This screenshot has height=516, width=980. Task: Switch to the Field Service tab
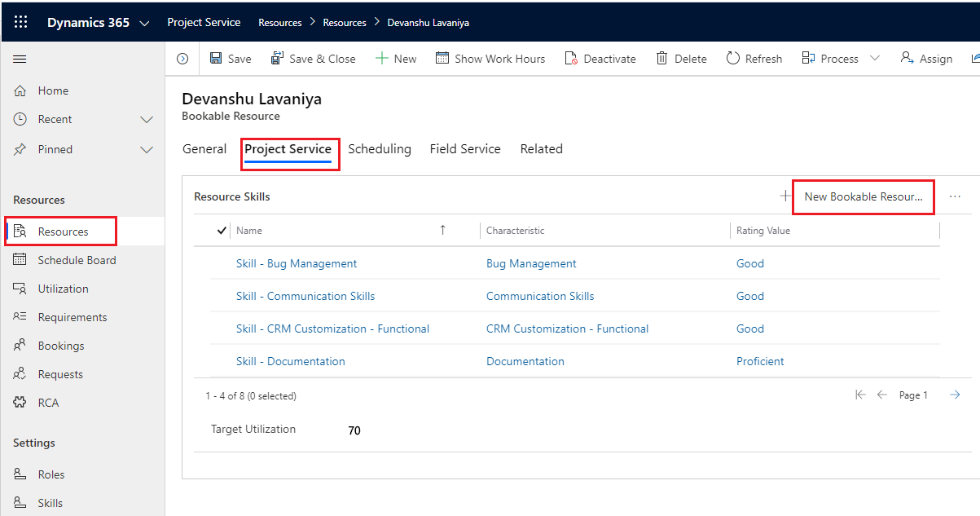coord(465,149)
